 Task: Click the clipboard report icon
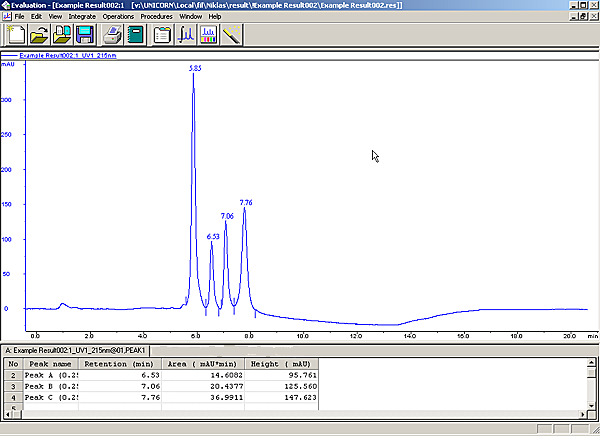[x=162, y=35]
